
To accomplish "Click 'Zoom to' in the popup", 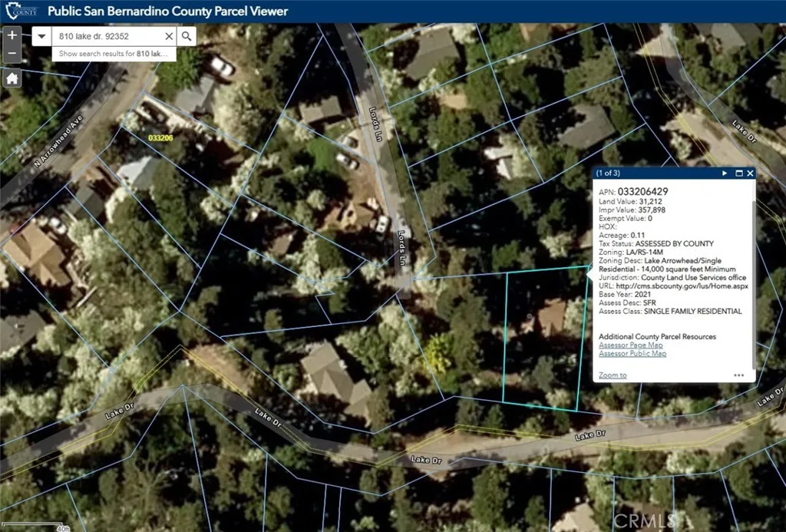I will [612, 375].
